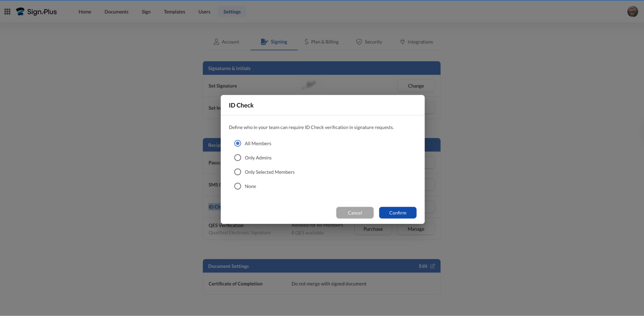Select the None radio option
The image size is (644, 316).
point(237,186)
